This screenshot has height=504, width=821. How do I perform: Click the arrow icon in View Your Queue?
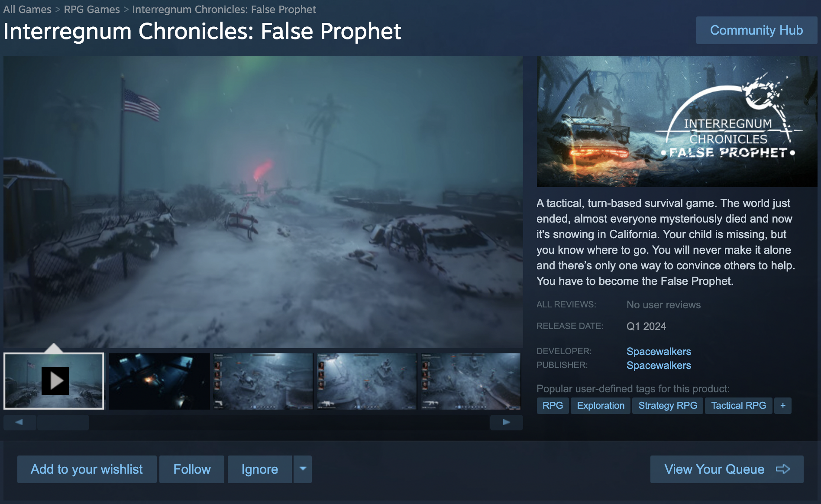(x=783, y=469)
